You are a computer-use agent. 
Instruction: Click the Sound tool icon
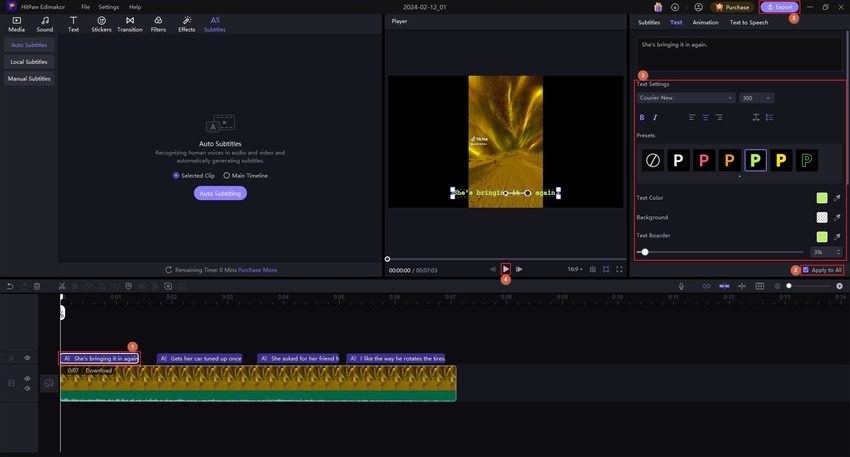point(45,24)
